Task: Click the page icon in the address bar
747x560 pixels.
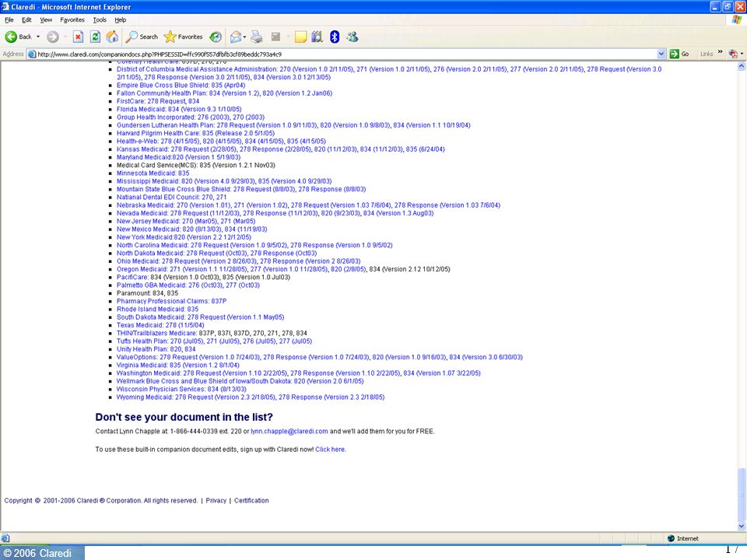Action: click(32, 54)
